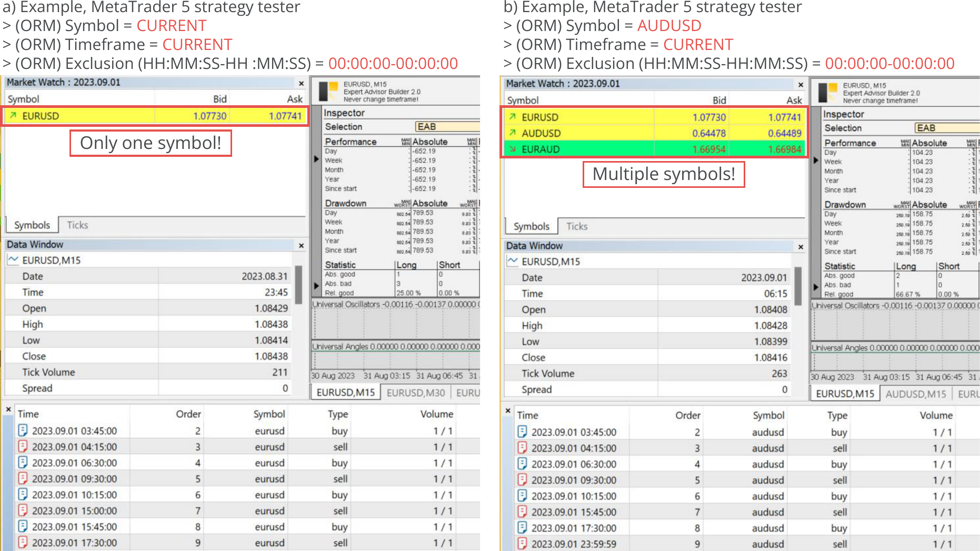Viewport: 980px width, 551px height.
Task: Click the sell icon of eurusd order 5
Action: click(x=23, y=478)
